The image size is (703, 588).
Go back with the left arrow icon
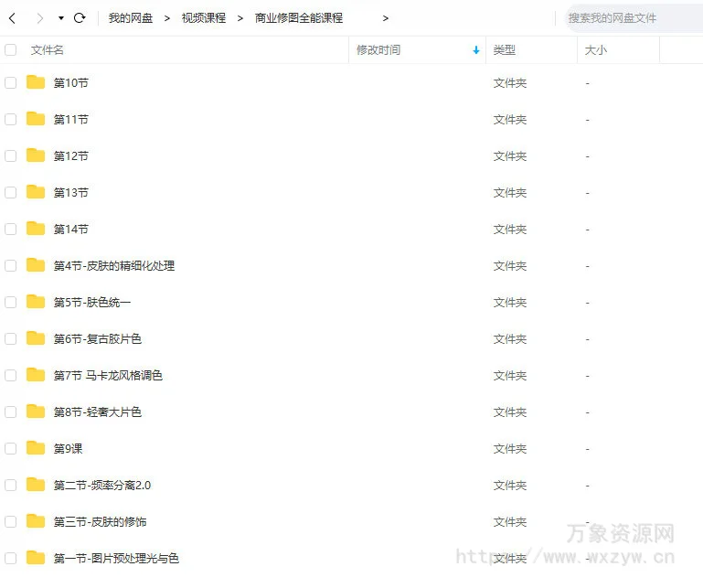click(12, 18)
